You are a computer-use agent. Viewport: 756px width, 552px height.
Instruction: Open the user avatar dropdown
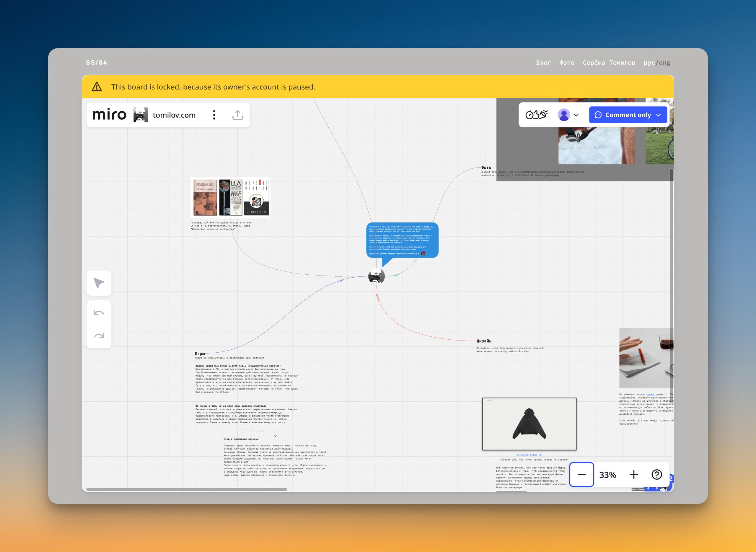tap(568, 115)
